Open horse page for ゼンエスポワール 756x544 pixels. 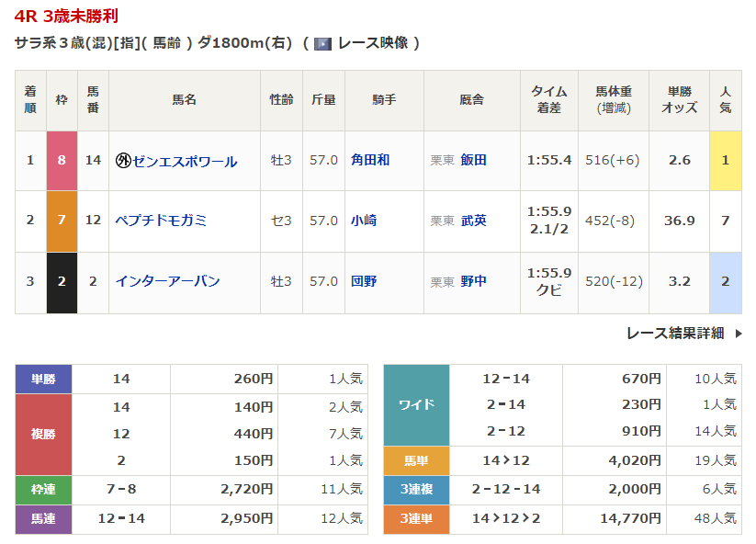pyautogui.click(x=185, y=161)
